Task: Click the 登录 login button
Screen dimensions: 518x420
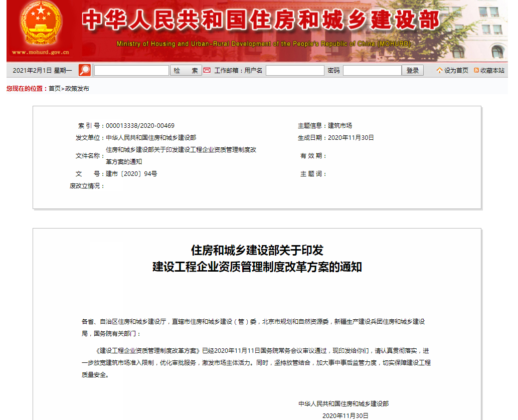Action: click(x=413, y=70)
